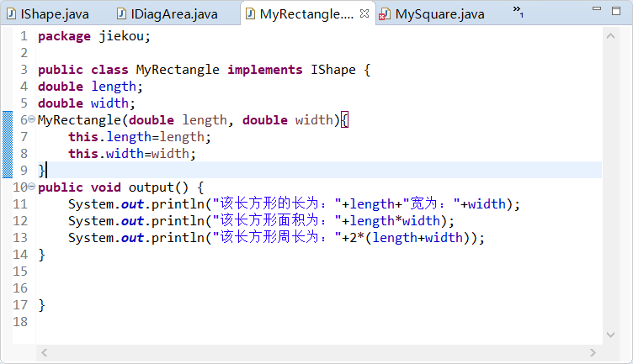633x364 pixels.
Task: Click line number 15 in the gutter
Action: click(20, 272)
